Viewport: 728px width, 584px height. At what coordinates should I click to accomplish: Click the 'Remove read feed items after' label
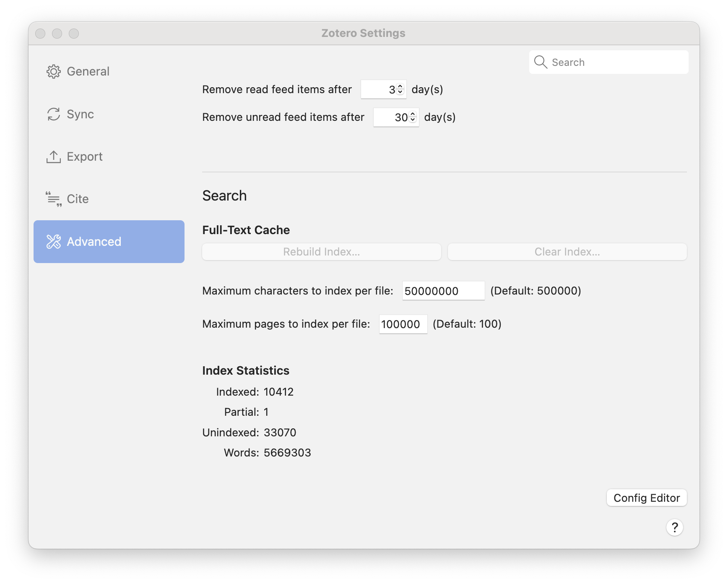(277, 89)
